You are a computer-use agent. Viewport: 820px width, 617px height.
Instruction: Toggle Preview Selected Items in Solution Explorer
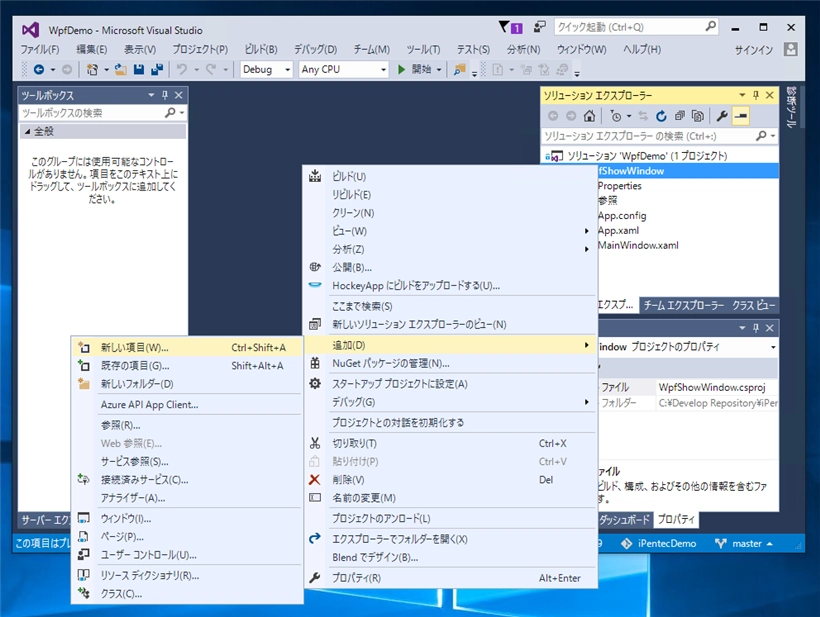tap(741, 116)
